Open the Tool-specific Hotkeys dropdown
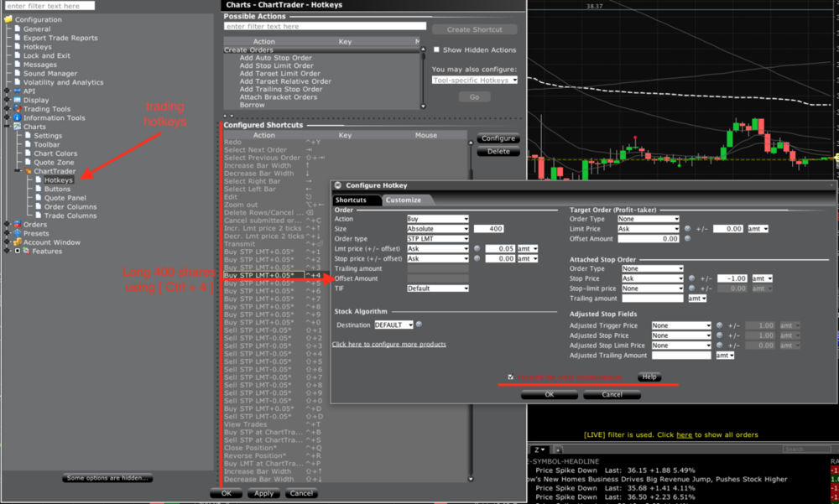Screen dimensions: 839x504 [475, 81]
